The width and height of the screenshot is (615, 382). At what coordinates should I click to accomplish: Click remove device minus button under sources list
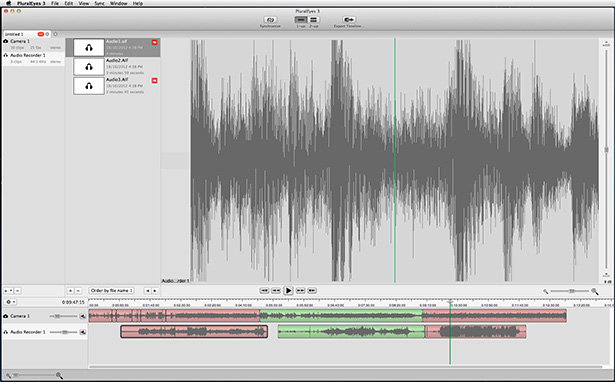click(18, 291)
